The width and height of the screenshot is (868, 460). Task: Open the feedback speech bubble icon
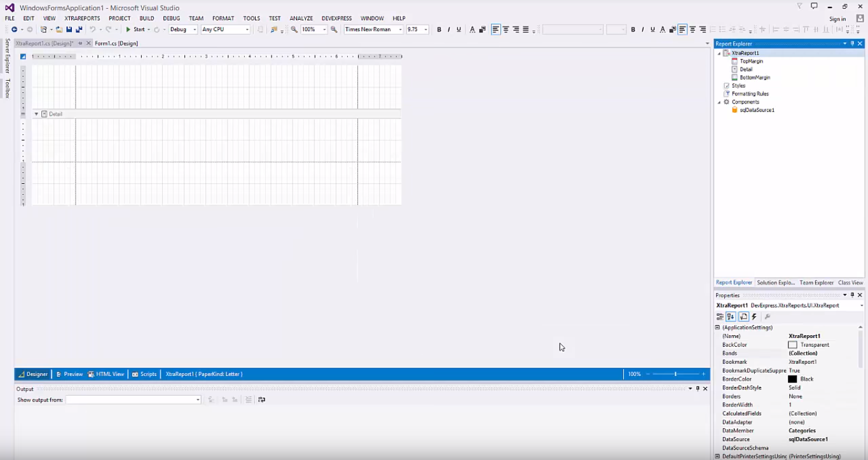click(814, 6)
